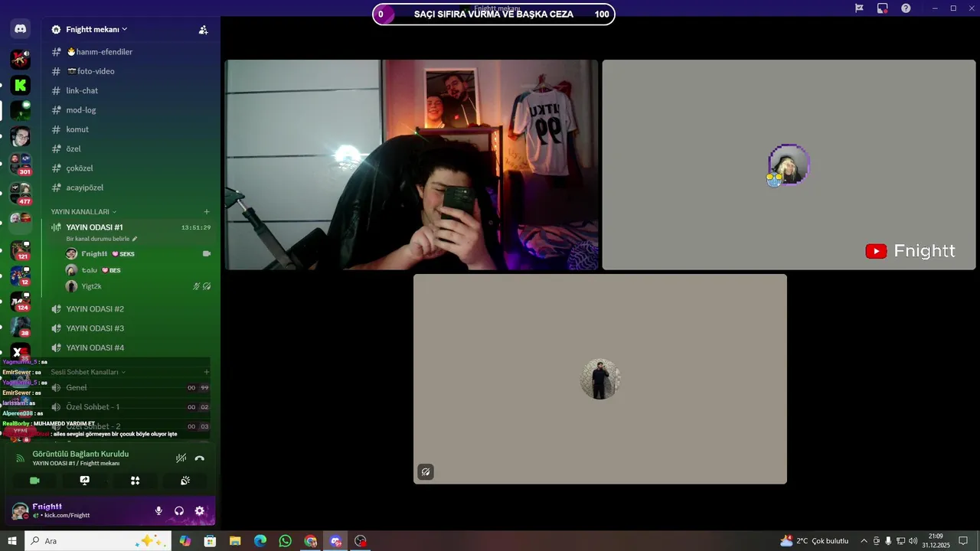Toggle hidden-video icon on bottom video tile
Screen dimensions: 980x551
coord(426,472)
